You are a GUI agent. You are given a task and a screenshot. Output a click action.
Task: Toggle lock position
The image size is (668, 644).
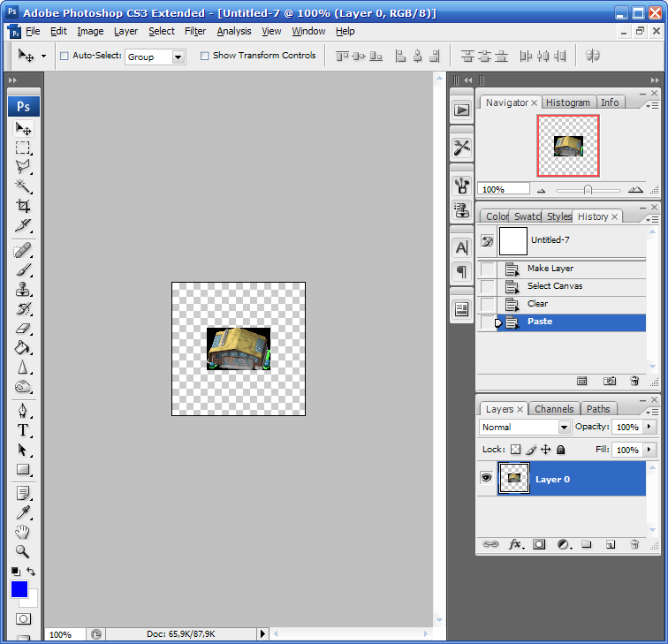click(x=546, y=450)
